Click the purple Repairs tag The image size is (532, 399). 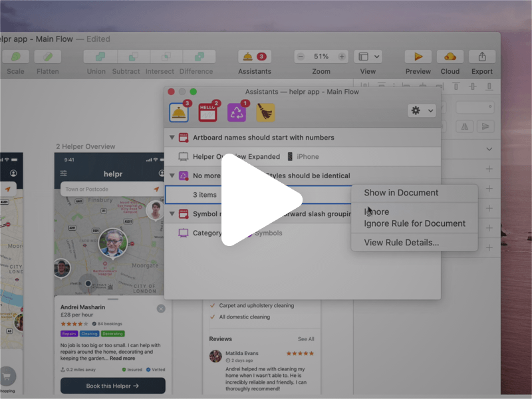click(69, 334)
